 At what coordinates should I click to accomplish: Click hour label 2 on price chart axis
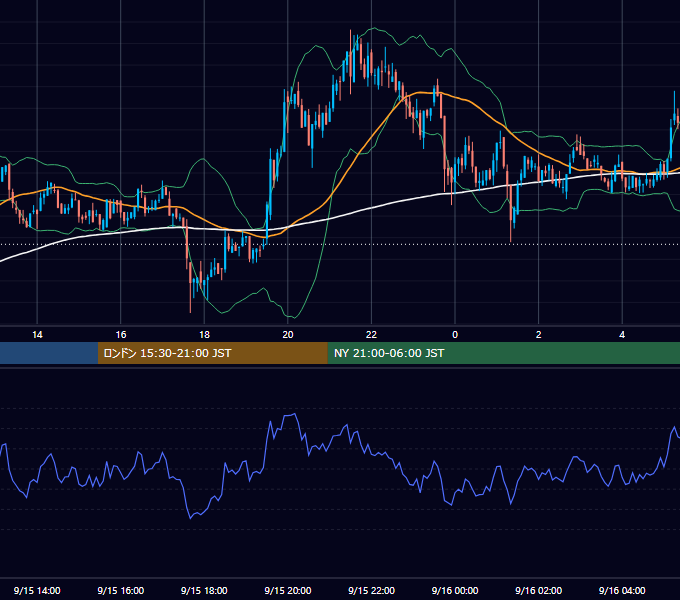[538, 334]
